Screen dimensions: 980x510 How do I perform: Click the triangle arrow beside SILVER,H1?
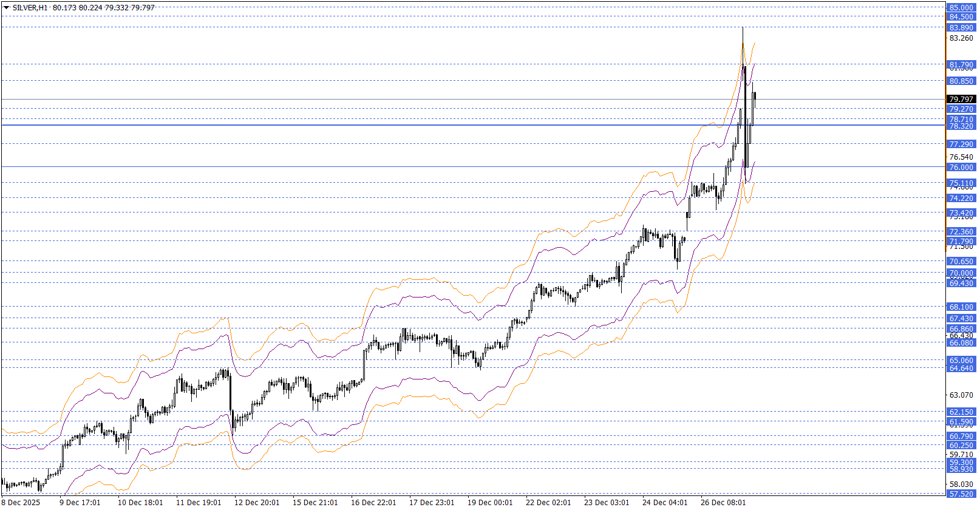click(x=6, y=8)
